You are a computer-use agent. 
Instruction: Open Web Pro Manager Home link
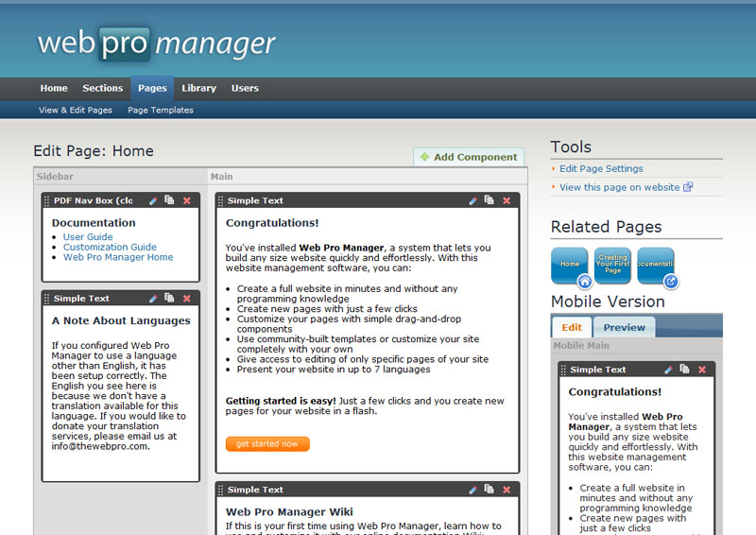coord(118,257)
